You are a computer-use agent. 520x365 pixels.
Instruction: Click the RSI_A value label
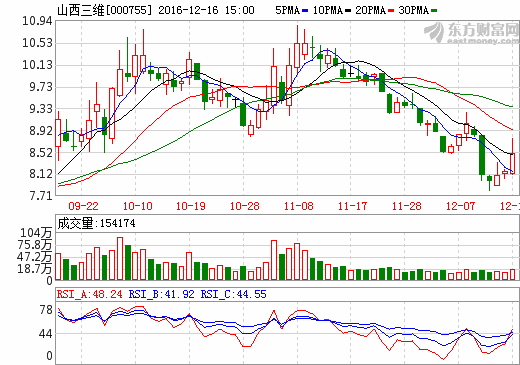(90, 294)
